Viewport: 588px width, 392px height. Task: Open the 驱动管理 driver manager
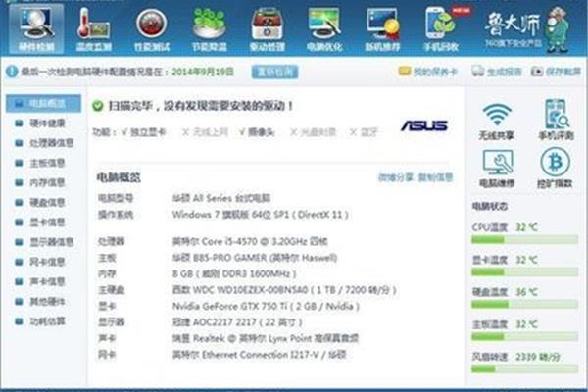[267, 29]
